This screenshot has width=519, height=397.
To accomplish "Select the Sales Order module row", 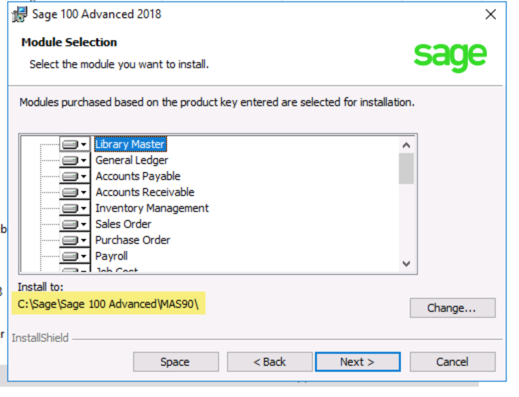I will 123,224.
